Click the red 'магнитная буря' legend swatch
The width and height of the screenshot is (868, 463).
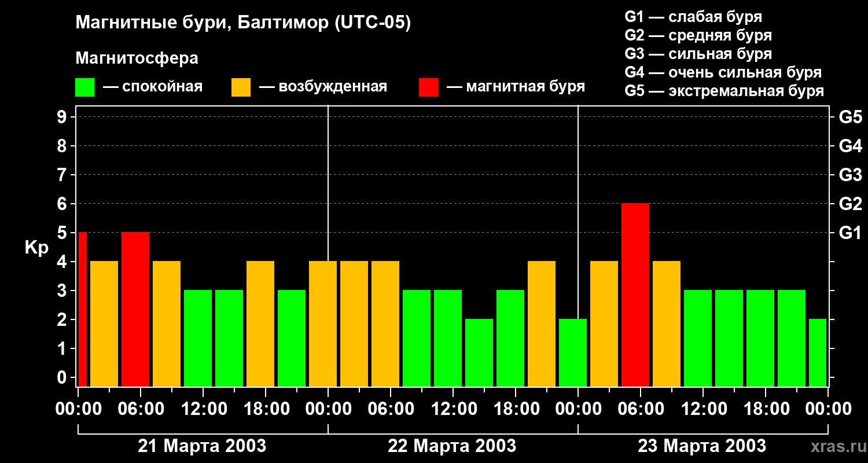428,87
